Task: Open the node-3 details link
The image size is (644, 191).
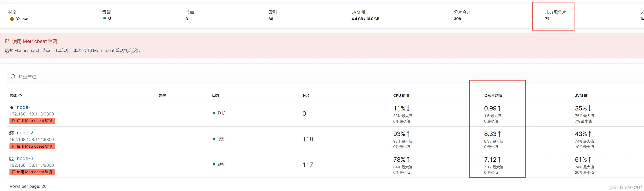Action: pyautogui.click(x=25, y=158)
